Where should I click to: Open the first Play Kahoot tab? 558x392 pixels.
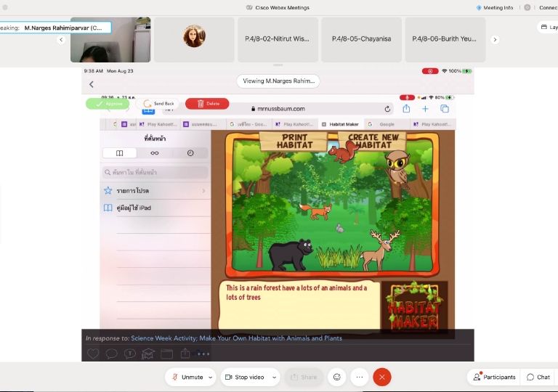coord(158,124)
